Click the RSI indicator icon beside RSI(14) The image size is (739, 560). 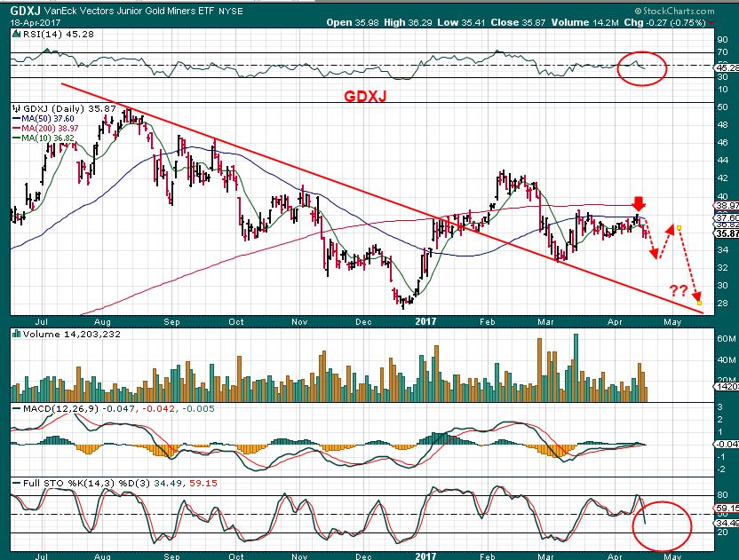click(x=16, y=34)
